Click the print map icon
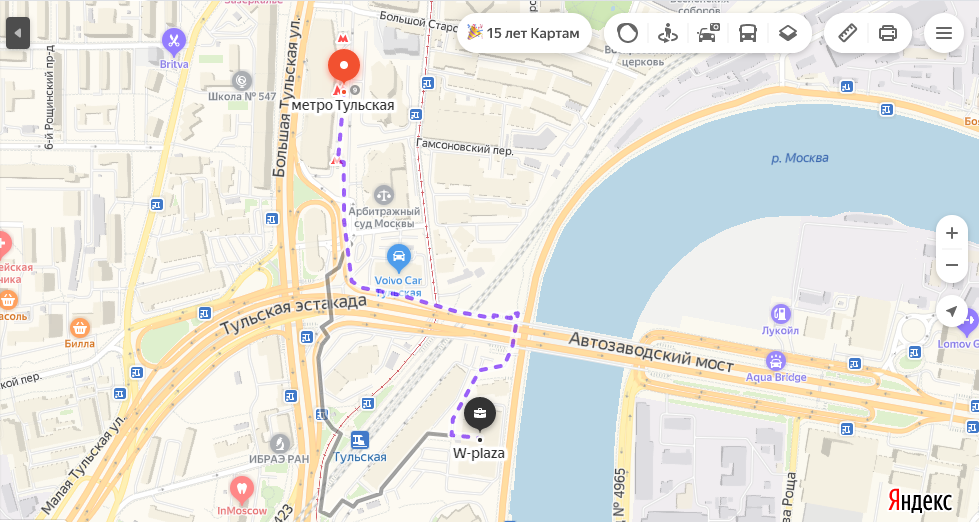Screen dimensions: 979x522 click(x=888, y=32)
